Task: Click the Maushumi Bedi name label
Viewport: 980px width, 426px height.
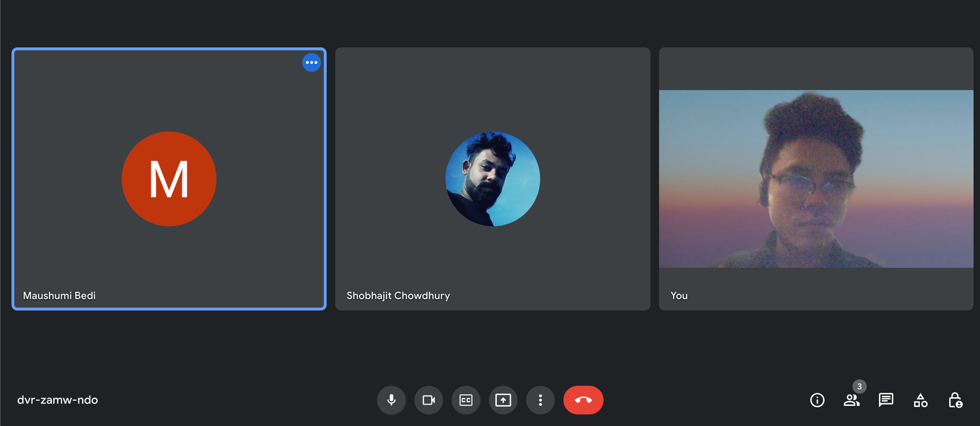Action: 59,295
